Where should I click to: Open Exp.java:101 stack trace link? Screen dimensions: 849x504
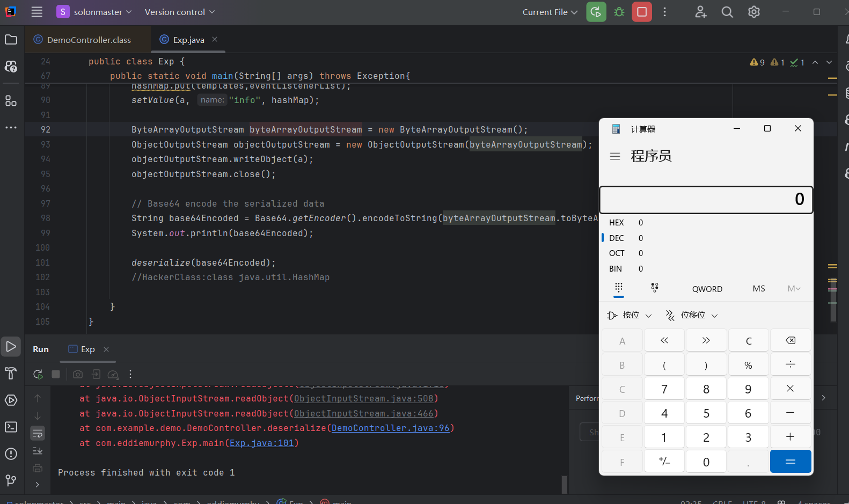(262, 443)
